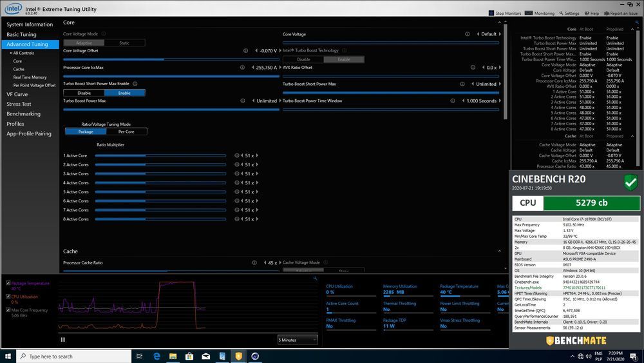Show info for Core Voltage
Screen dimensions: 644x363
(x=468, y=34)
